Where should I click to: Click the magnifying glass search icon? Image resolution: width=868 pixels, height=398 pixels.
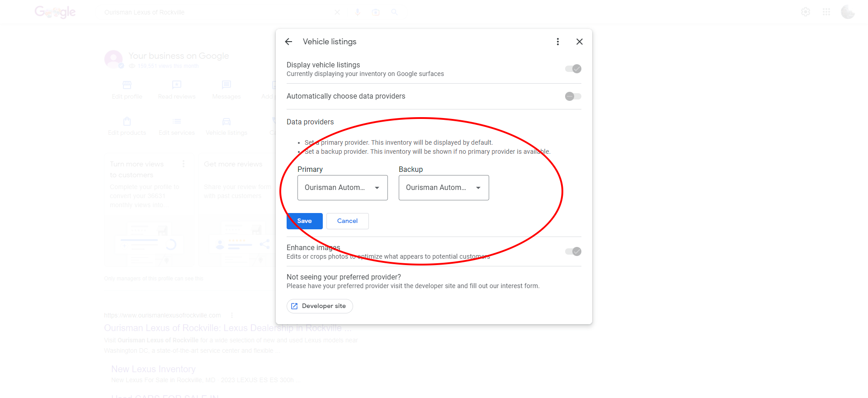click(395, 12)
